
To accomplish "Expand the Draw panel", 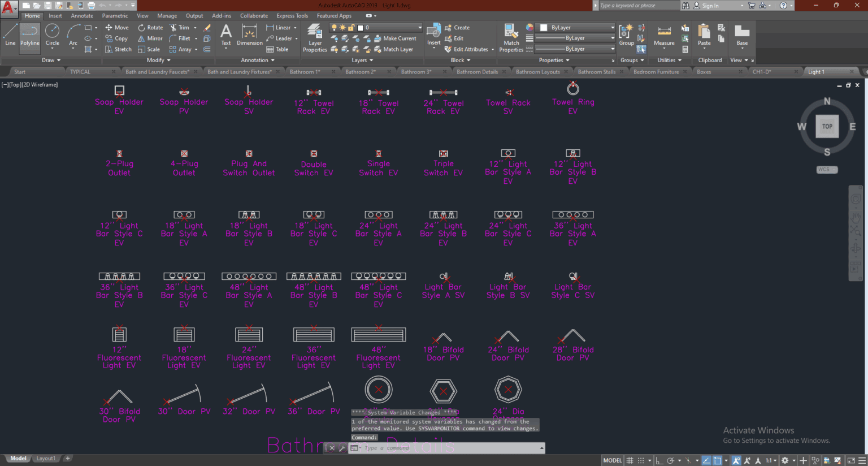I will (50, 60).
